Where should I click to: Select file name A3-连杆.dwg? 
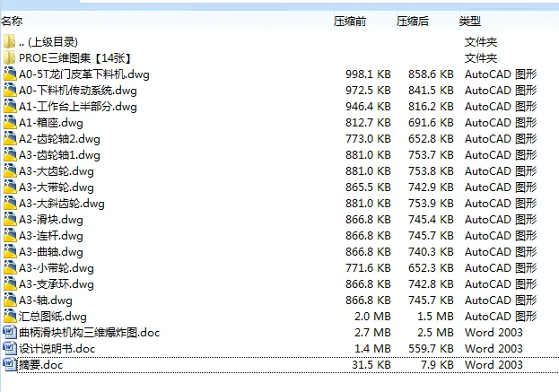(51, 236)
